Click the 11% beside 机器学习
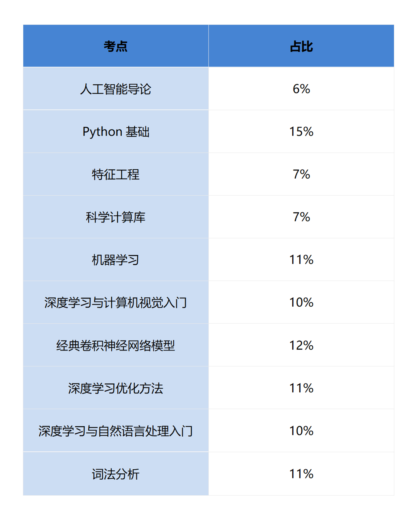420x525 pixels. [301, 260]
